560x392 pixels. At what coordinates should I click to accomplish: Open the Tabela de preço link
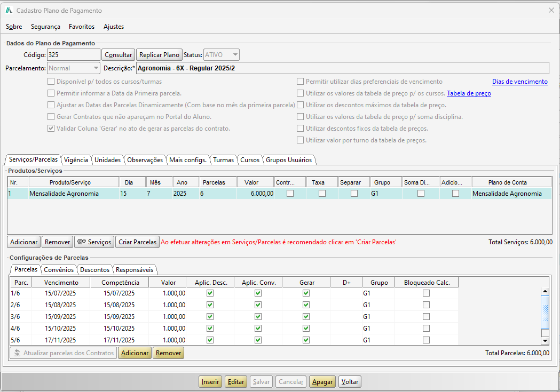coord(469,93)
